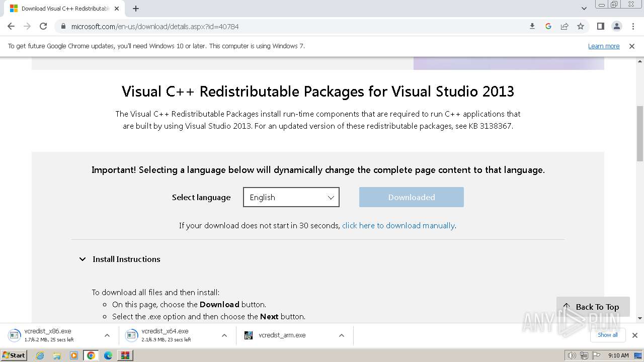Open a new browser tab
644x362 pixels.
(136, 9)
